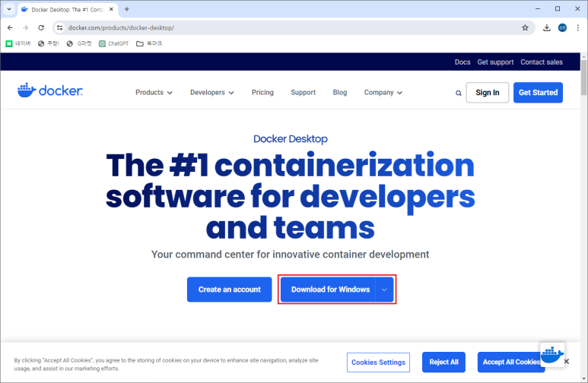Click the floating Docker whale chat icon
This screenshot has width=588, height=383.
point(552,354)
